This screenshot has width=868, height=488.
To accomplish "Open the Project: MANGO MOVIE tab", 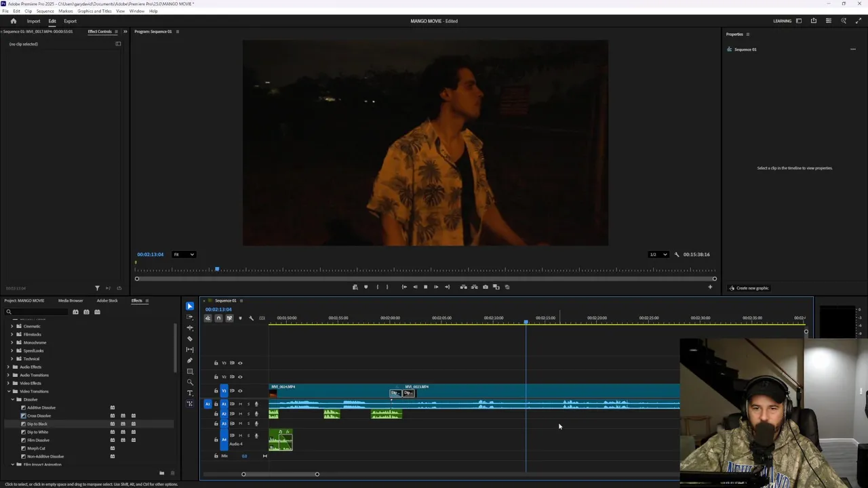I will [x=24, y=300].
